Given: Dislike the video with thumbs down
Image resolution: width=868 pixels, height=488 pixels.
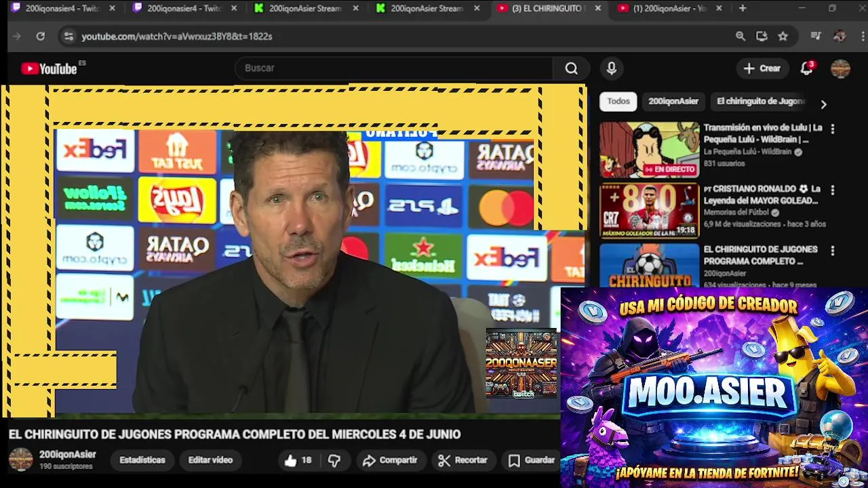Looking at the screenshot, I should point(334,460).
